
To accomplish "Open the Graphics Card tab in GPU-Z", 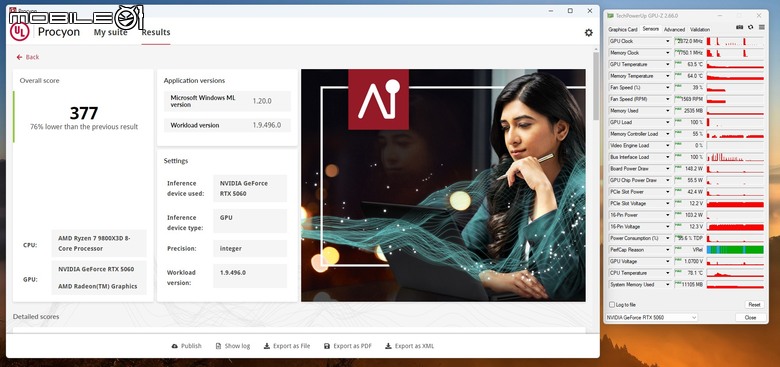I will pos(623,29).
